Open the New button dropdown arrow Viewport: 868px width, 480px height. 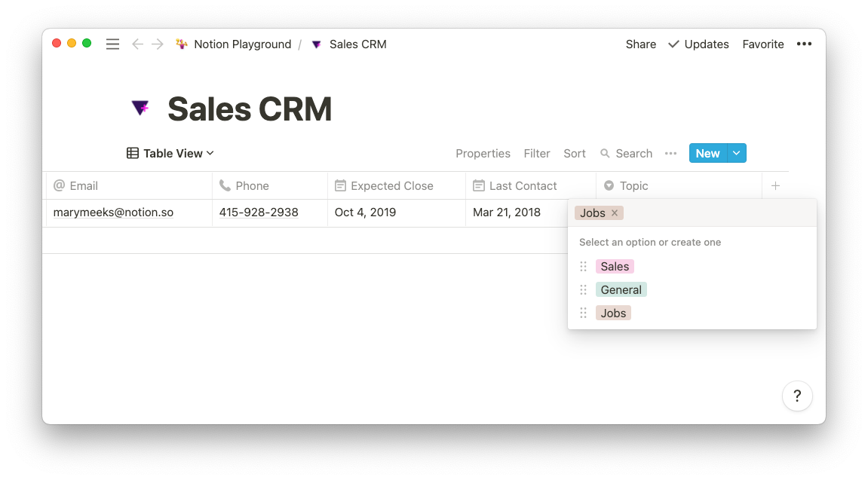pyautogui.click(x=736, y=153)
